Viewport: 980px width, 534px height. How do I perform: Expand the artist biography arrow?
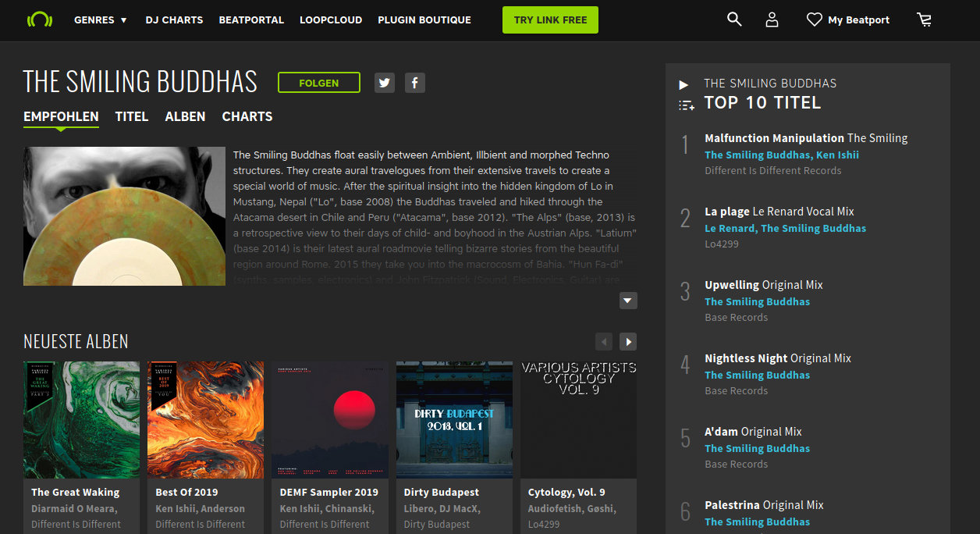(628, 301)
